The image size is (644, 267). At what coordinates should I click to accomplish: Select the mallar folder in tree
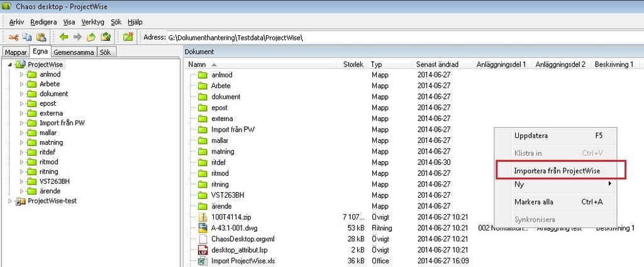(x=48, y=133)
